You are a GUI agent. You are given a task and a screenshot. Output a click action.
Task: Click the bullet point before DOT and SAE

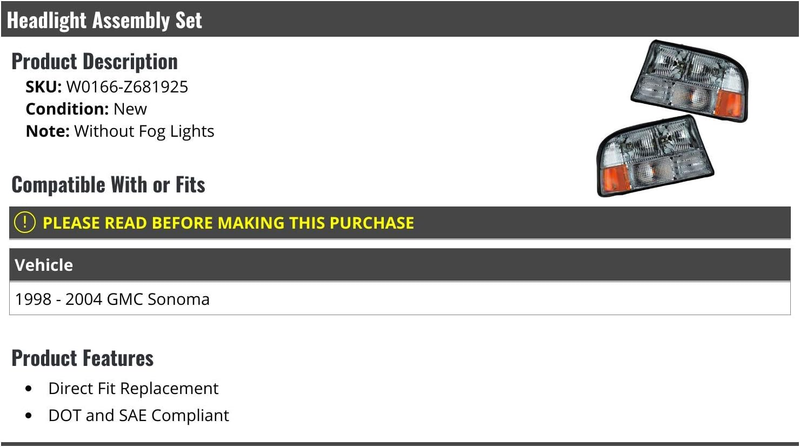pyautogui.click(x=29, y=416)
